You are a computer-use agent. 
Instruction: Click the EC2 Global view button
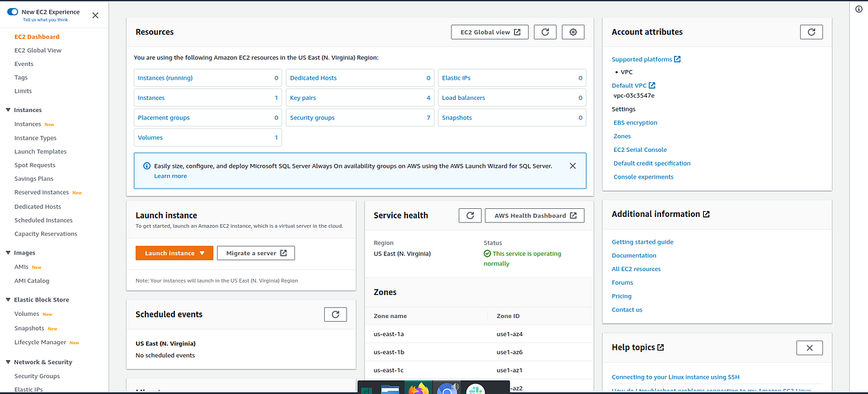[x=490, y=33]
